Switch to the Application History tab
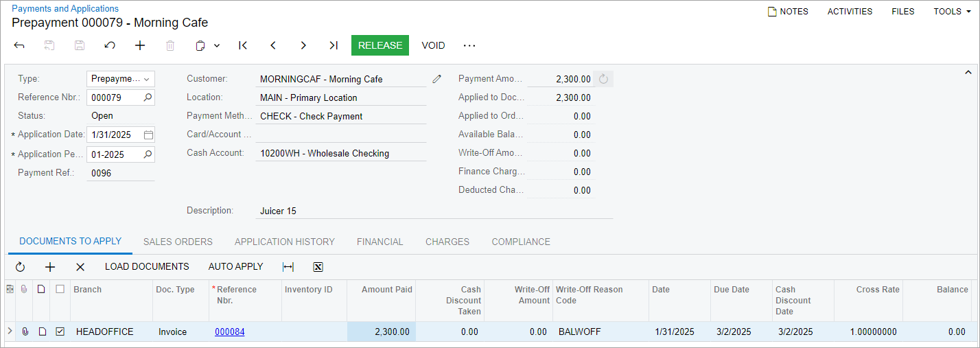This screenshot has height=348, width=980. pyautogui.click(x=285, y=242)
